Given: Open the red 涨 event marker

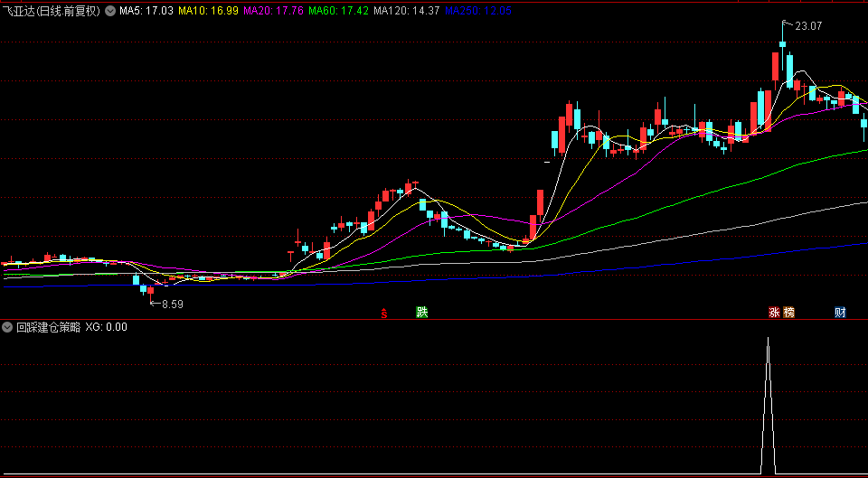Looking at the screenshot, I should tap(774, 313).
